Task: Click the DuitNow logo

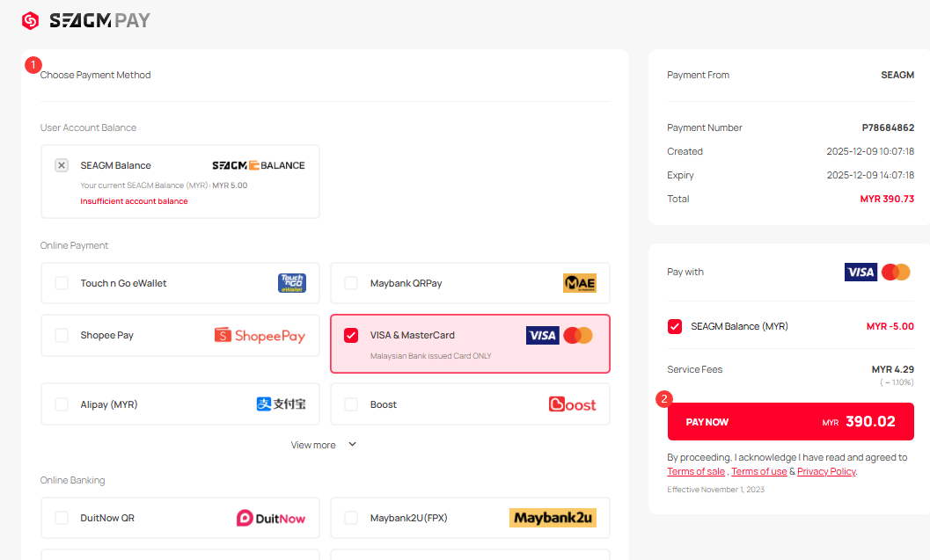Action: pyautogui.click(x=271, y=519)
